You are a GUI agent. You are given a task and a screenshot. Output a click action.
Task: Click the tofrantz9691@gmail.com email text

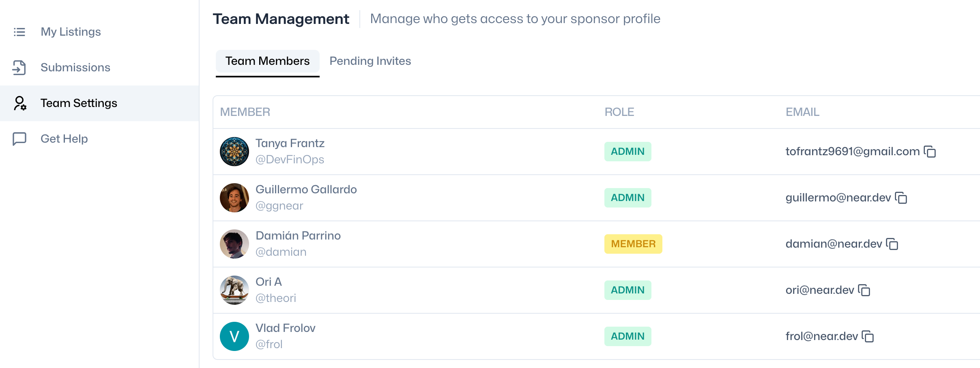[853, 152]
